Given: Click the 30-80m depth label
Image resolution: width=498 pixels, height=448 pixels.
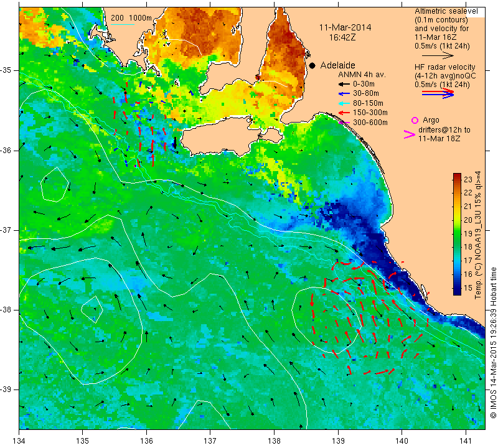Looking at the screenshot, I should (366, 94).
